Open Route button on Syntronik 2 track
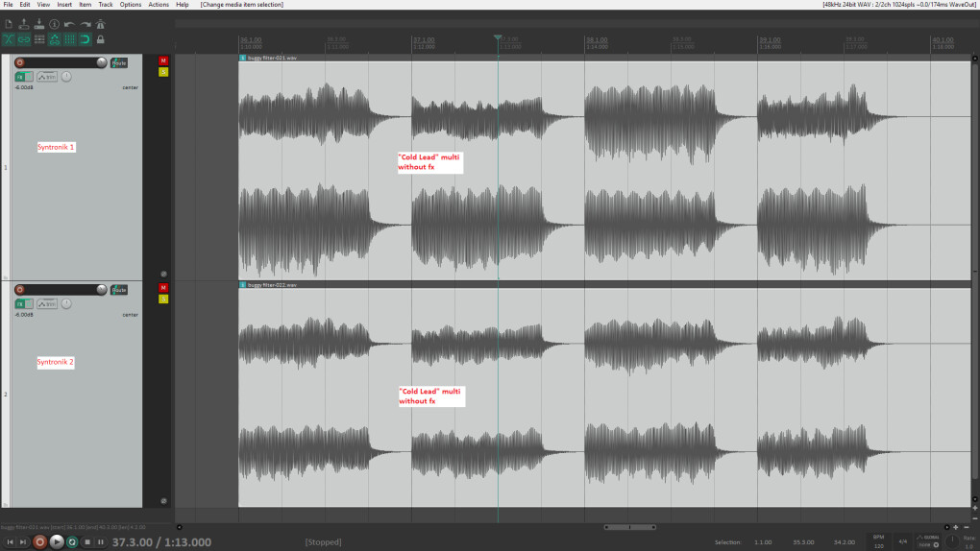980x551 pixels. click(x=119, y=290)
